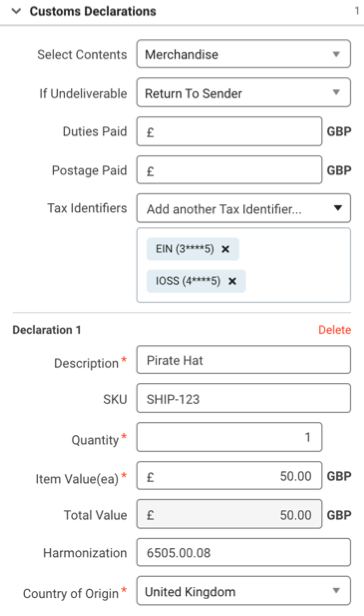Click the Item Value(ea) field
Viewport: 364px width, 616px height.
[x=229, y=475]
